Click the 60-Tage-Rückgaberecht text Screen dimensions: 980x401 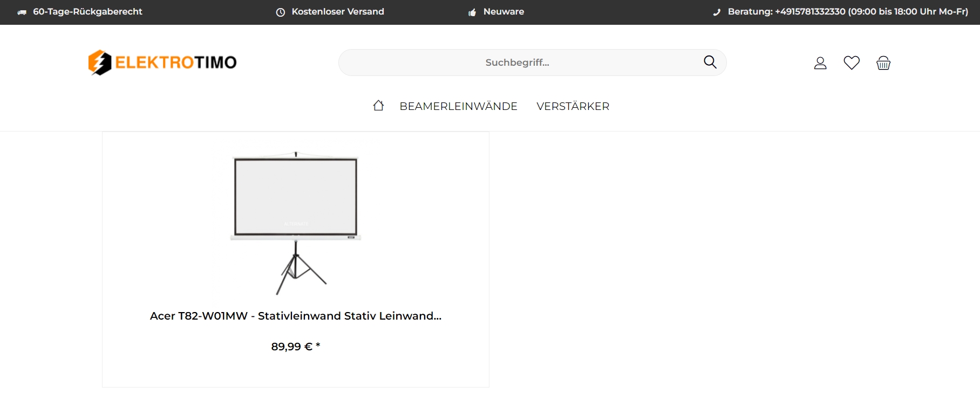coord(87,12)
